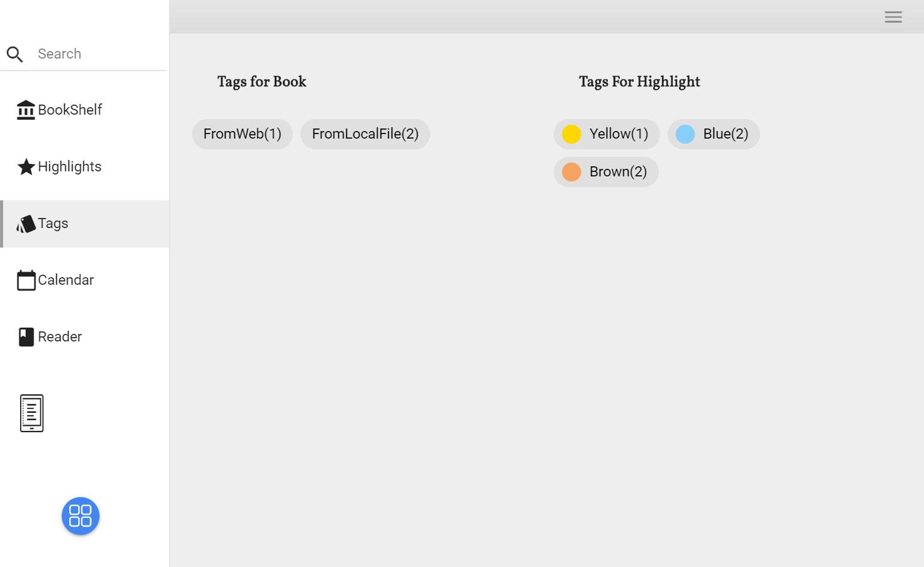The height and width of the screenshot is (567, 924).
Task: Open the Reader view
Action: click(x=60, y=337)
